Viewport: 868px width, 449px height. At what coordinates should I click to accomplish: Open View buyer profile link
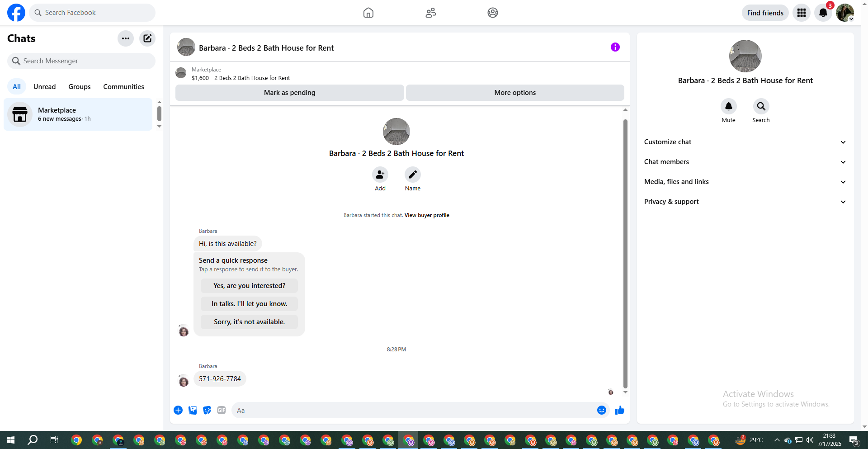coord(427,215)
